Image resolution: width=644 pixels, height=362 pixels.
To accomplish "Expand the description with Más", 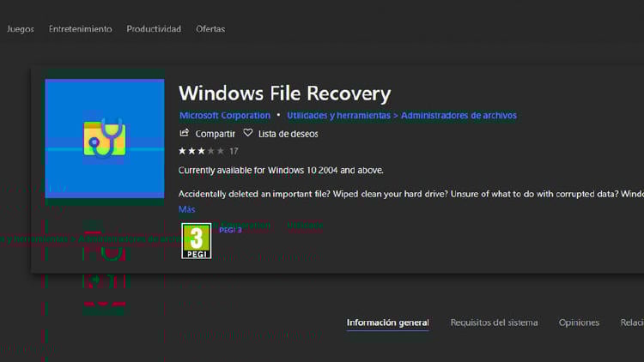I will click(x=187, y=209).
